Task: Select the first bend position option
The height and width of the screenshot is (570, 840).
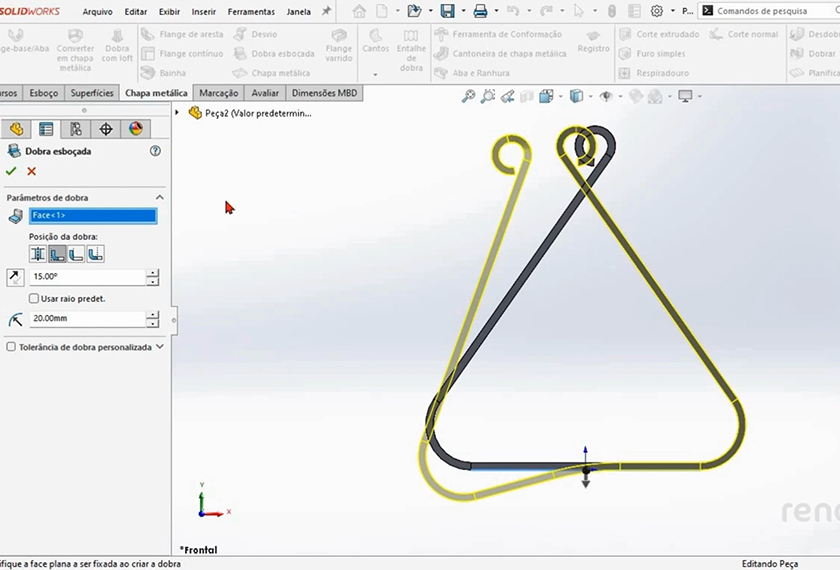Action: (38, 254)
